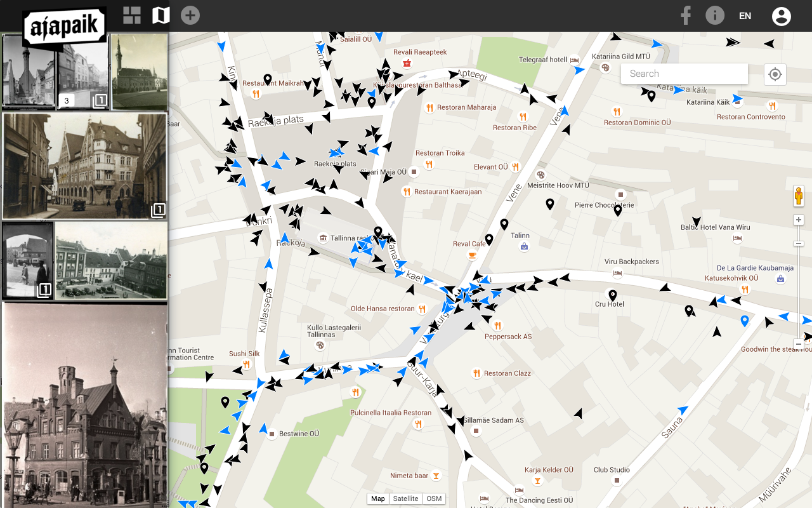Switch to Satellite layer type
This screenshot has width=812, height=508.
[405, 498]
